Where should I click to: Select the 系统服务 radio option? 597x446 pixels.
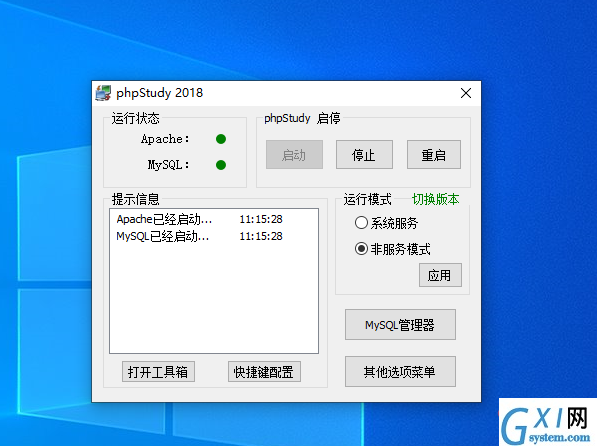pos(386,223)
